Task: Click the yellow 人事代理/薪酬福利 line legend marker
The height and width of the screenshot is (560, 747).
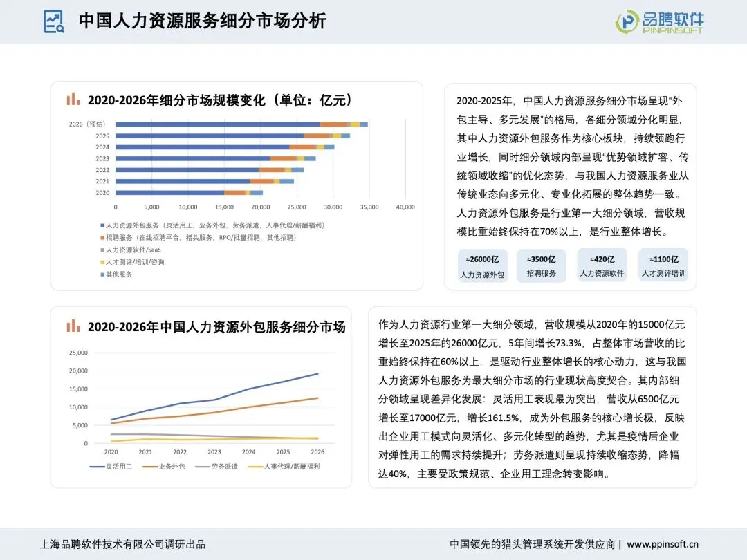Action: click(x=256, y=467)
